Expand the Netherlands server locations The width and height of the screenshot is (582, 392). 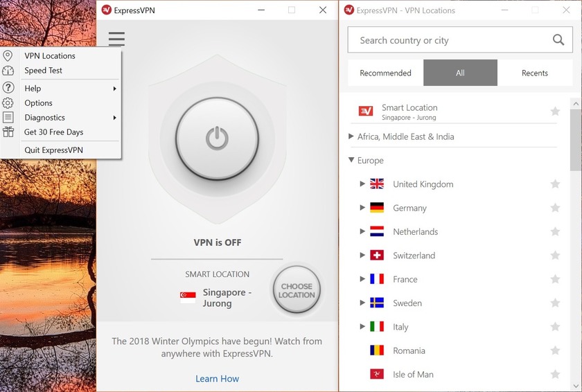(362, 231)
